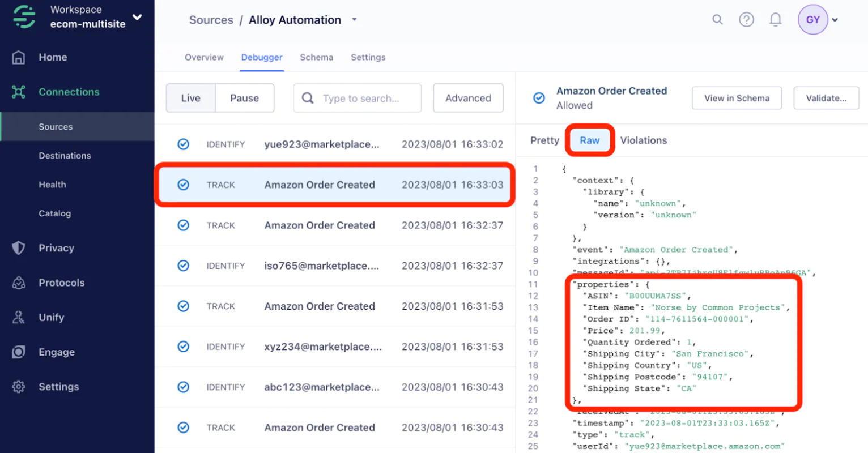The height and width of the screenshot is (453, 868).
Task: Open the Alloy Automation source dropdown arrow
Action: 354,19
